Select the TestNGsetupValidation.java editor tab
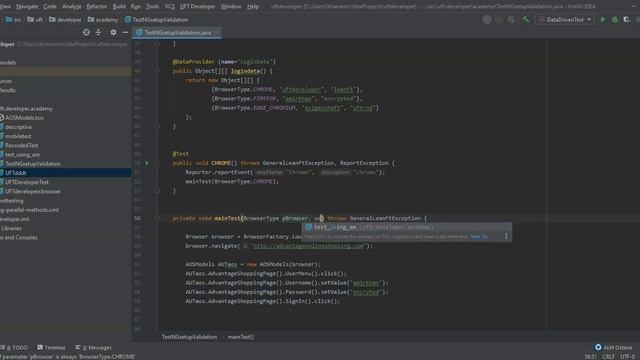 177,33
